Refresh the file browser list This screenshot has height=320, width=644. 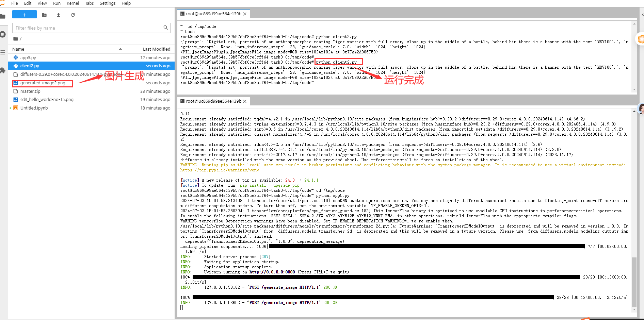coord(73,15)
